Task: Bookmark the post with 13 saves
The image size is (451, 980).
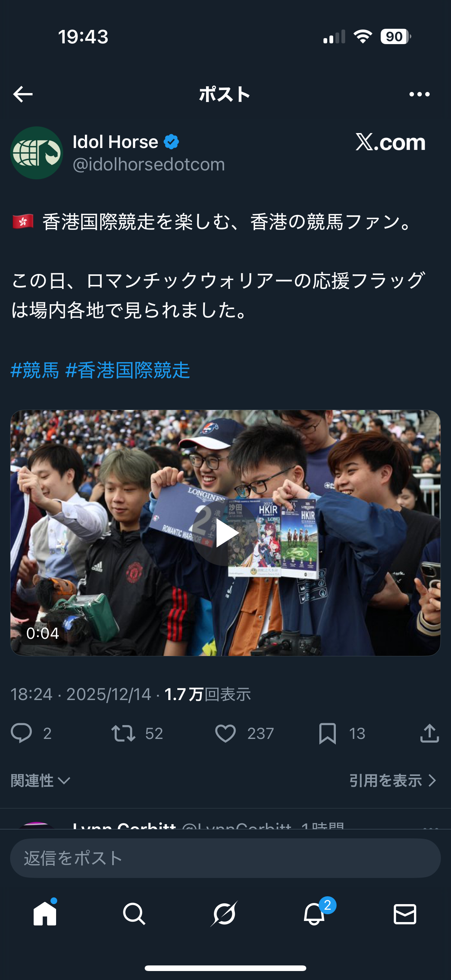Action: pyautogui.click(x=327, y=733)
